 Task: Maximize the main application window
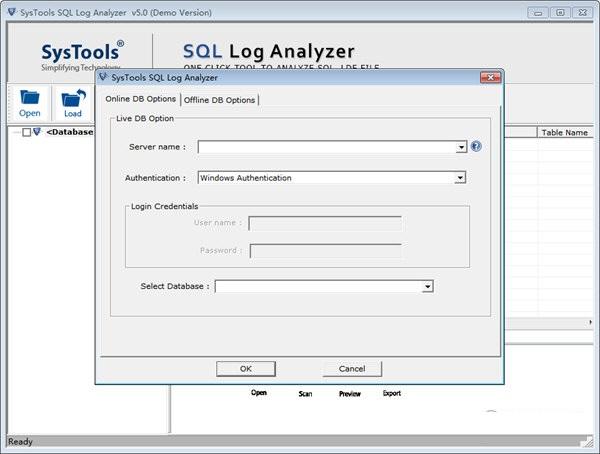pos(560,12)
